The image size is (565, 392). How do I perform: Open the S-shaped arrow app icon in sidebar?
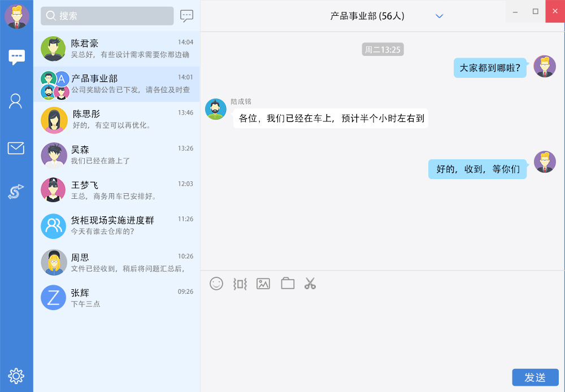[16, 191]
